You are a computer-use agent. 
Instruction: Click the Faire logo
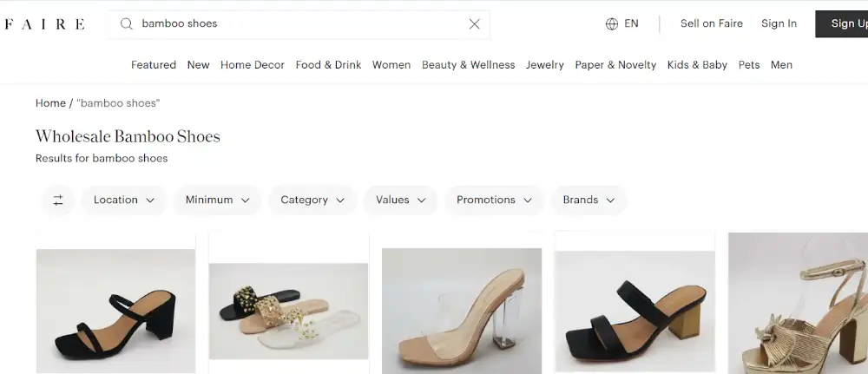coord(43,23)
